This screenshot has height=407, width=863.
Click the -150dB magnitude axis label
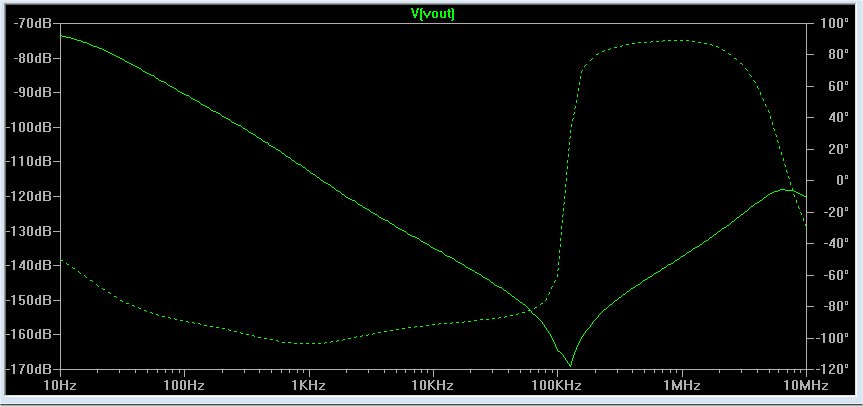(28, 300)
